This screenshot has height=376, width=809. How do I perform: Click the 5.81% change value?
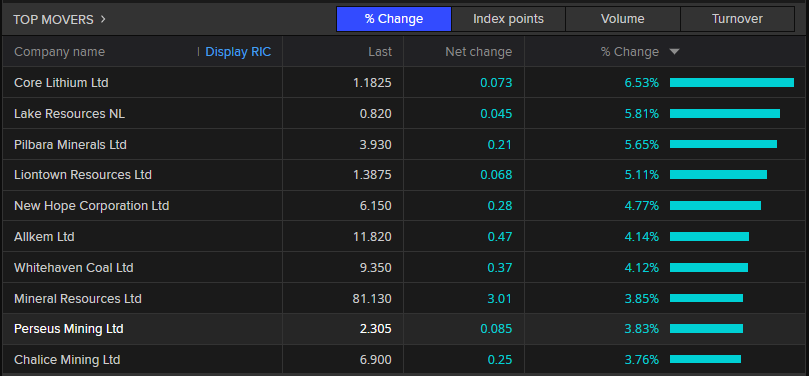[642, 113]
